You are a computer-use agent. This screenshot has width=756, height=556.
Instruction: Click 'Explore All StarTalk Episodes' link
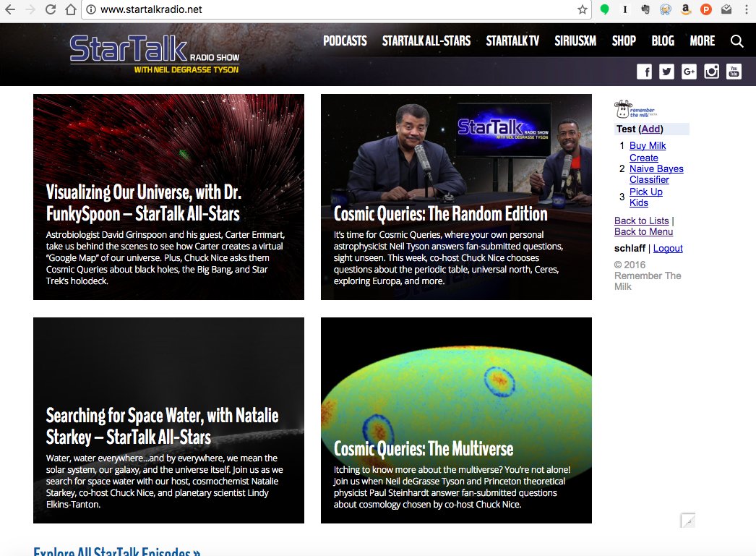(x=116, y=551)
